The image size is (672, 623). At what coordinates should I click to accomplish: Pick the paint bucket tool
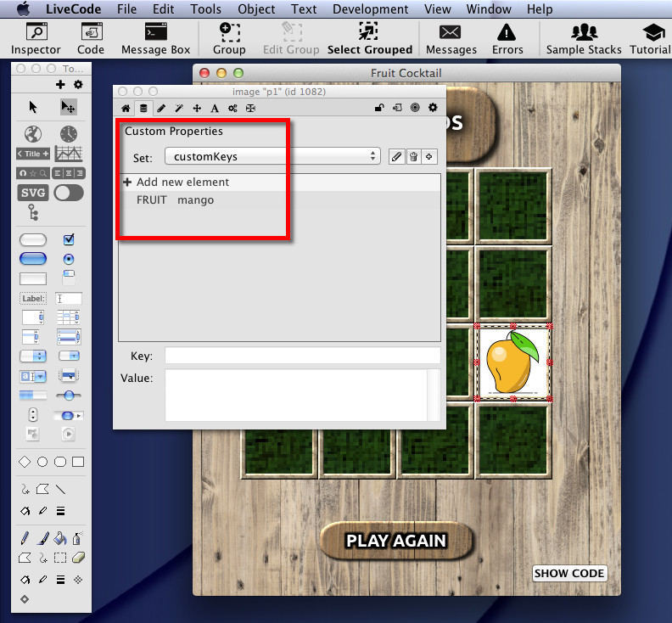coord(59,538)
